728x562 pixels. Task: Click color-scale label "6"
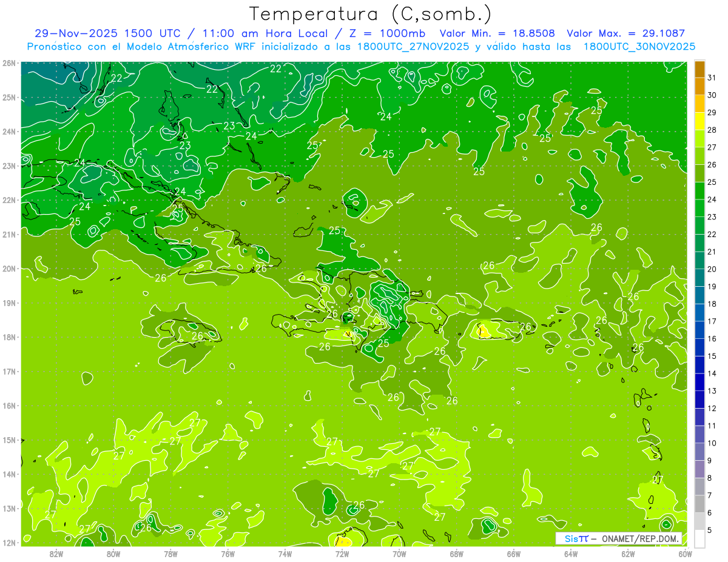(x=710, y=512)
